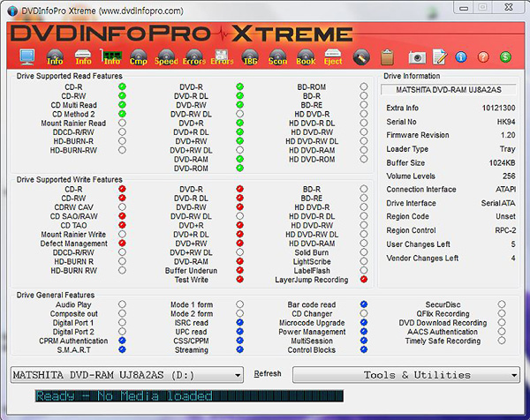Open the disc Info toolbar icon
The image size is (530, 420).
55,56
